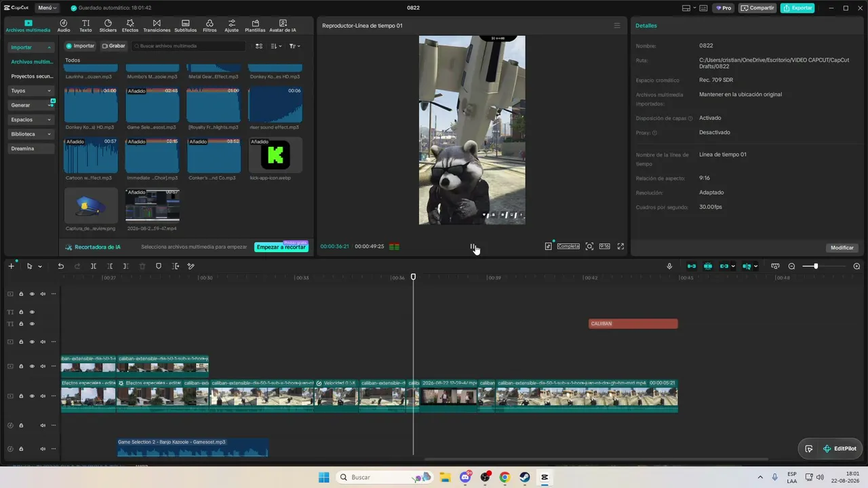This screenshot has height=488, width=868.
Task: Add a marker with the shield icon
Action: tap(159, 266)
